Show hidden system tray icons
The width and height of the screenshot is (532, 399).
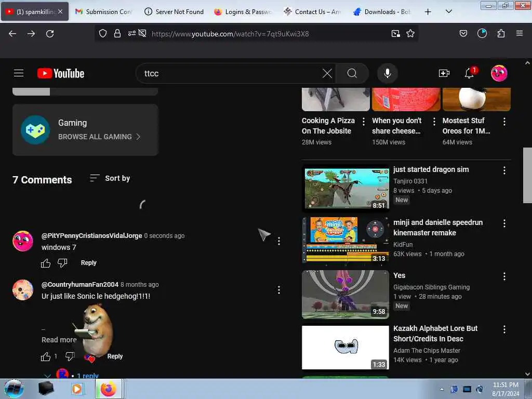click(x=442, y=389)
